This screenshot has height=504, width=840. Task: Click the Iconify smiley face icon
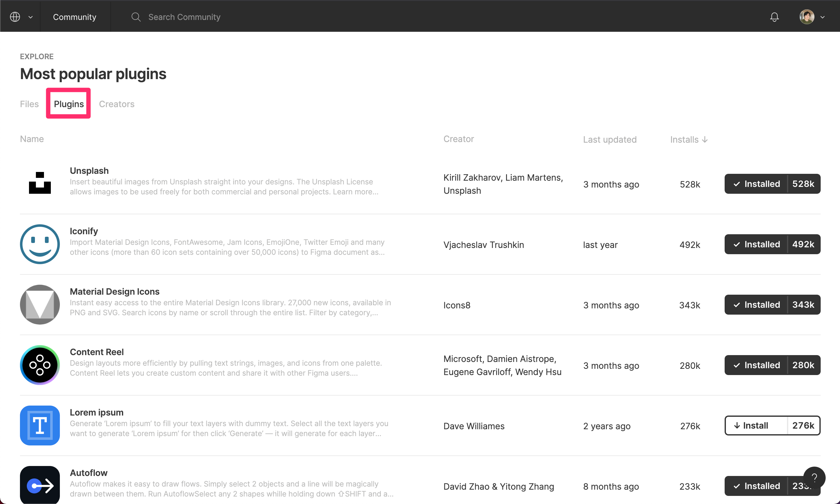point(39,244)
